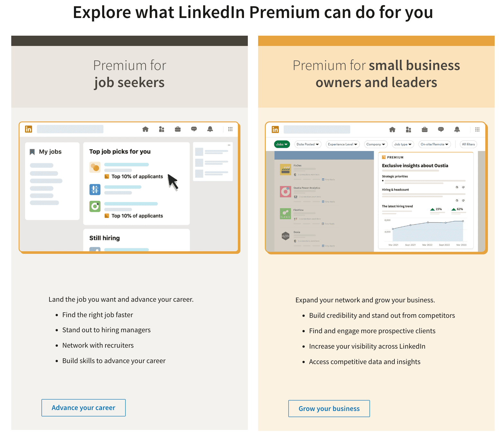Image resolution: width=504 pixels, height=437 pixels.
Task: Click the LinkedIn logo icon
Action: [x=28, y=129]
